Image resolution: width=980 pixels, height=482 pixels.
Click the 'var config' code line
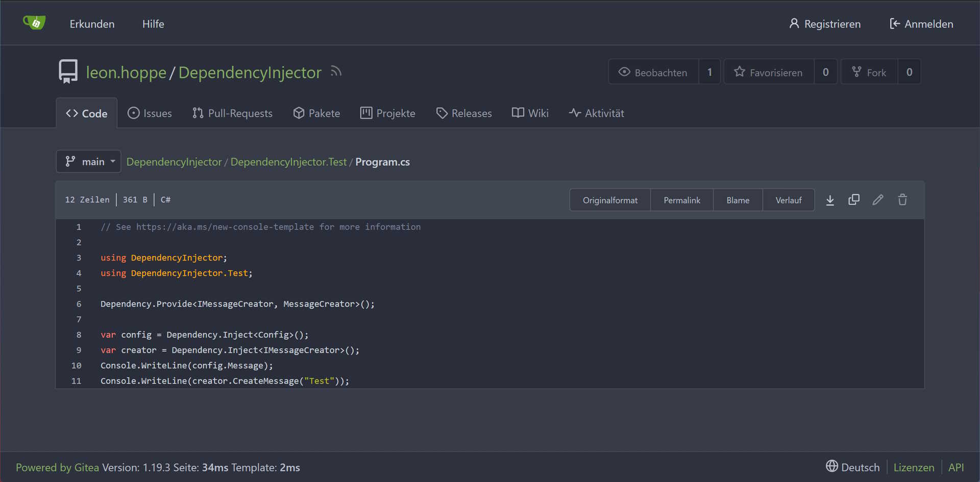205,335
